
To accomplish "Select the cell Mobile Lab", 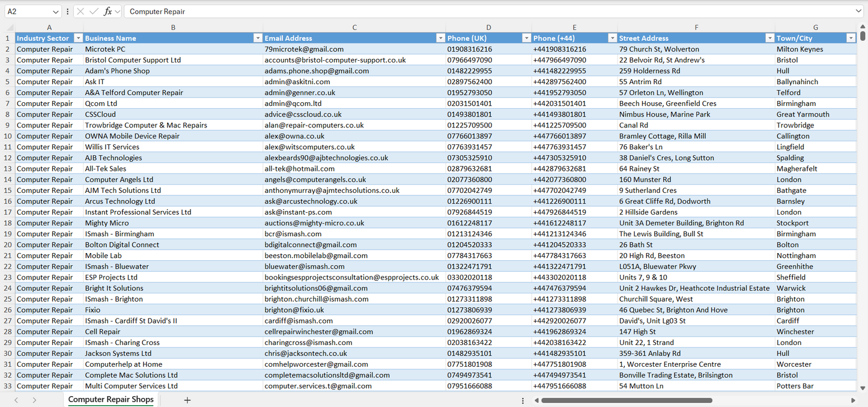I will pyautogui.click(x=173, y=256).
